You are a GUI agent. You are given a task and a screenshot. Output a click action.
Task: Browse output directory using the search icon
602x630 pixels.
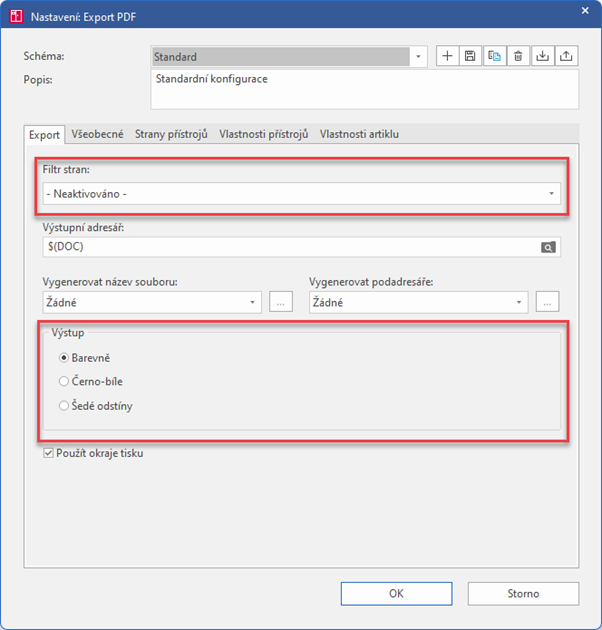[x=548, y=247]
